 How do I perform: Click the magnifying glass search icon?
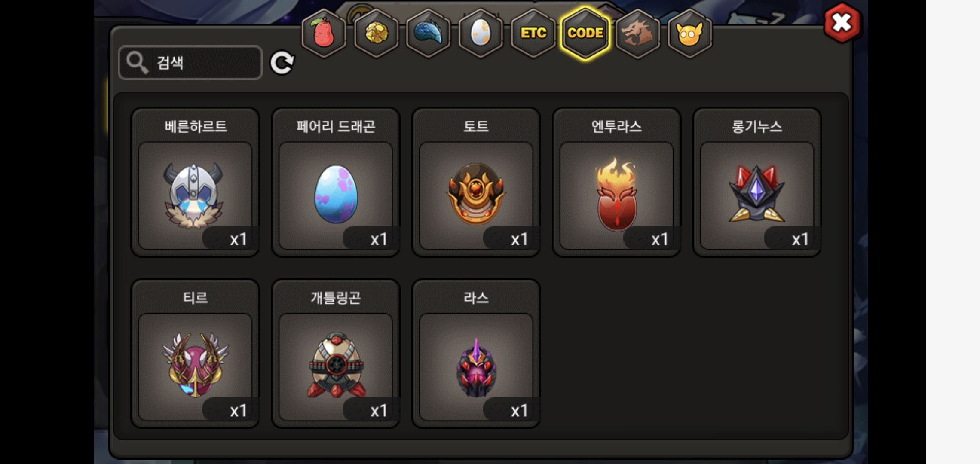137,63
